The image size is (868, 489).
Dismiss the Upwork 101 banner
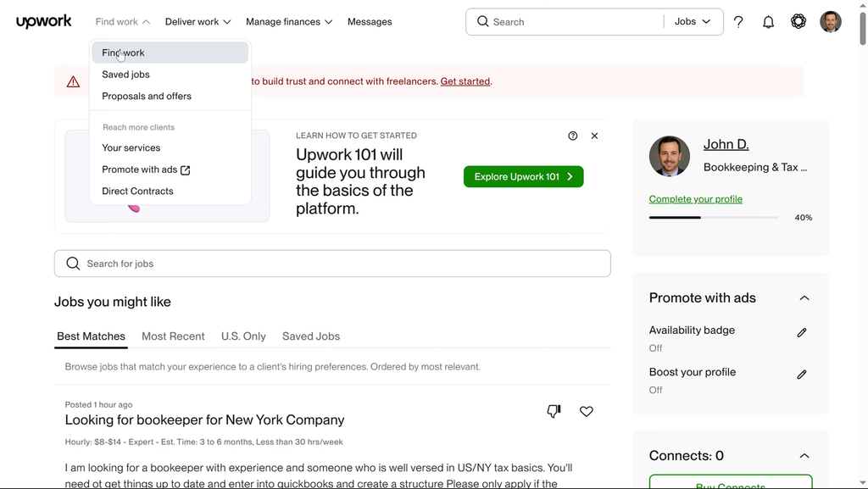pyautogui.click(x=594, y=136)
